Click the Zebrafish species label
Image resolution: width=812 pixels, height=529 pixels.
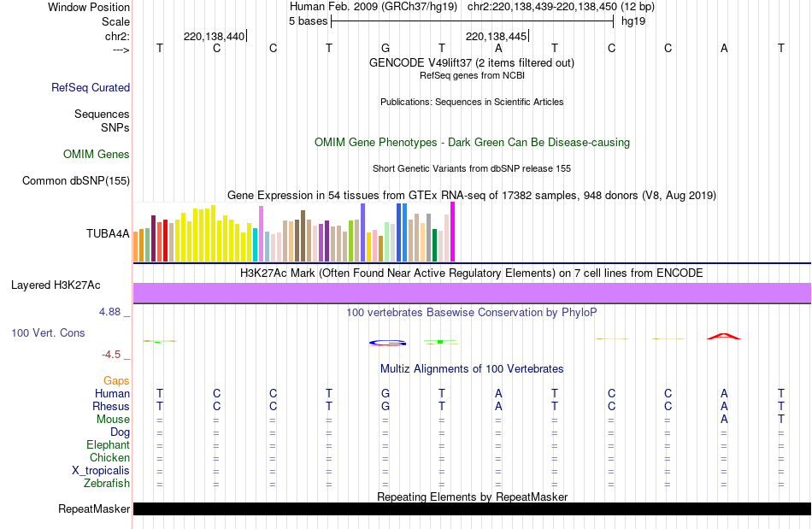[107, 483]
